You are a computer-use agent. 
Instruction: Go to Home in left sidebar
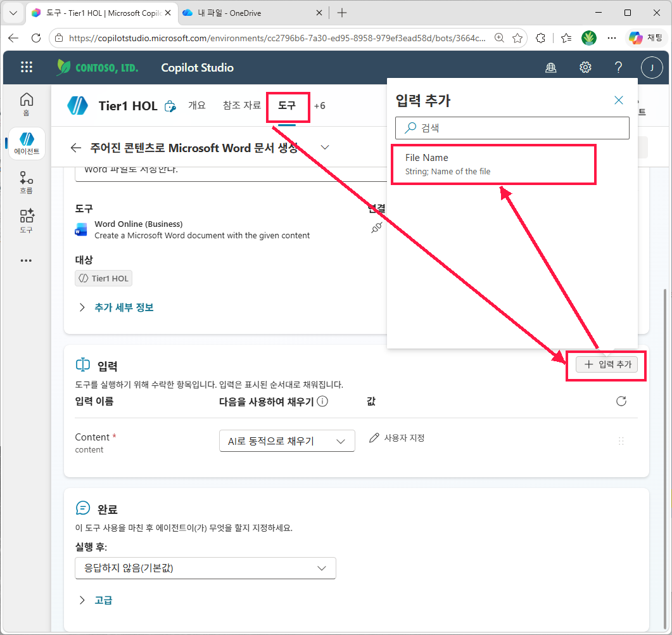click(27, 104)
